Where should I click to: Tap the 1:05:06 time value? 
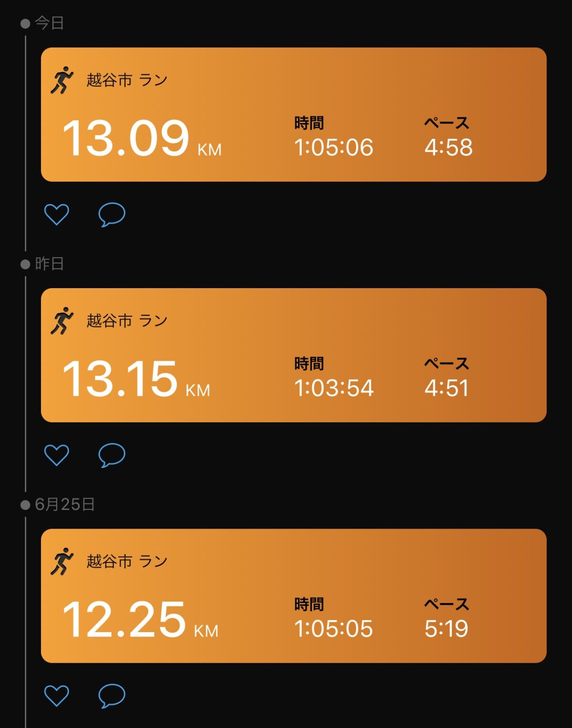(333, 147)
